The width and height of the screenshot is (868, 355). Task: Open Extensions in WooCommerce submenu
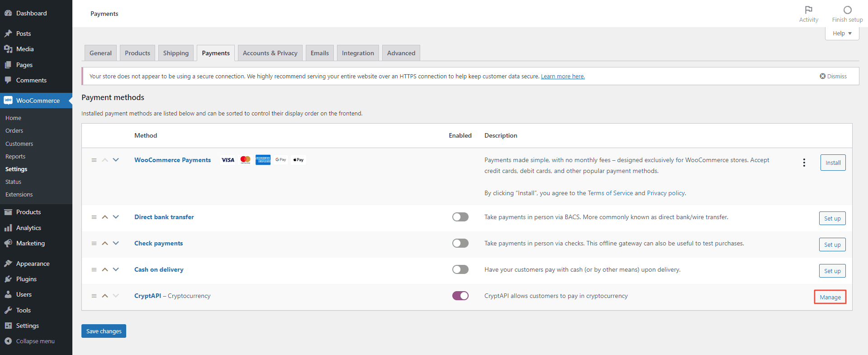(x=19, y=194)
